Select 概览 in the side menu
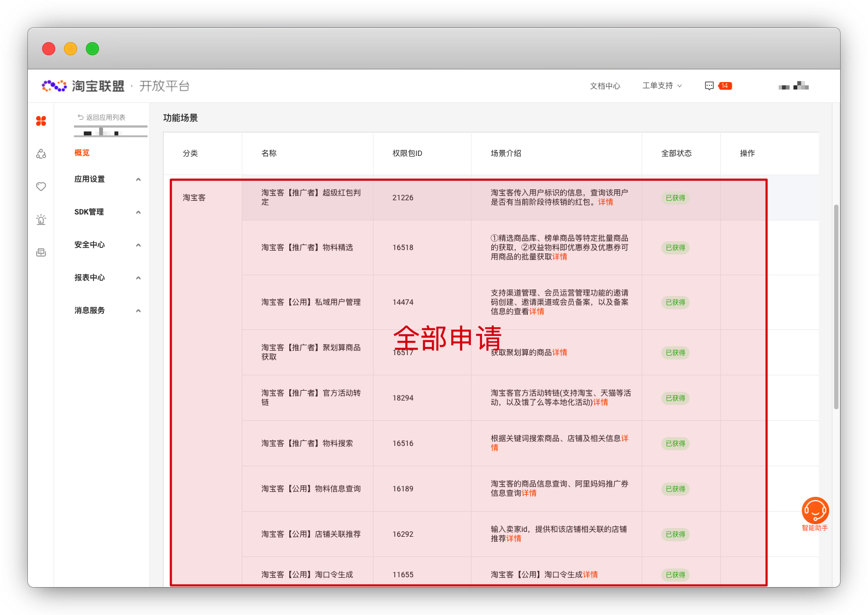Viewport: 868px width, 615px height. [x=82, y=153]
